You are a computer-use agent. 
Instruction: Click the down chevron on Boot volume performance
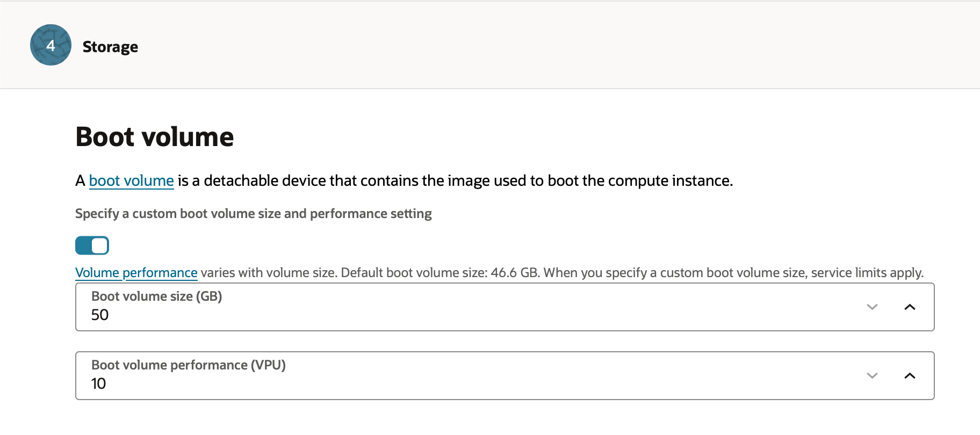[x=873, y=376]
